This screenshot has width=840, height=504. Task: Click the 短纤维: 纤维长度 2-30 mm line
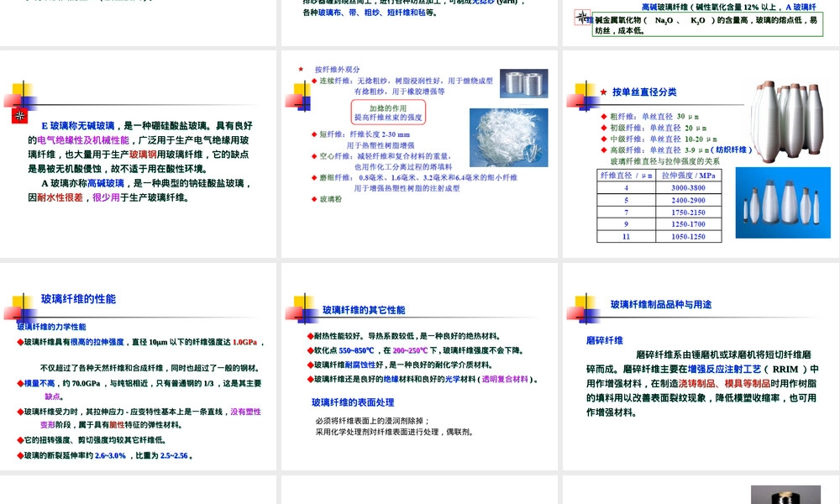click(360, 134)
